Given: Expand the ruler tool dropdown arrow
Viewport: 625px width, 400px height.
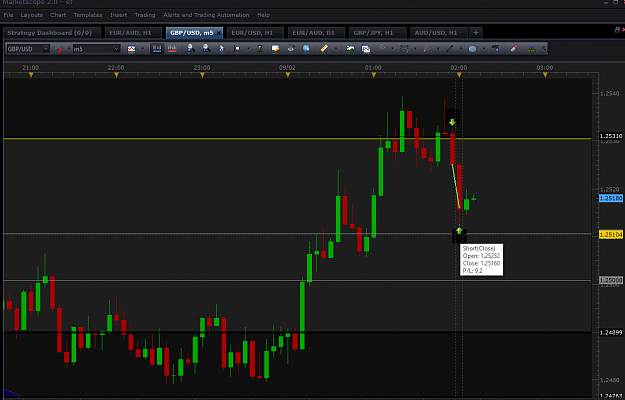Looking at the screenshot, I should [x=336, y=48].
